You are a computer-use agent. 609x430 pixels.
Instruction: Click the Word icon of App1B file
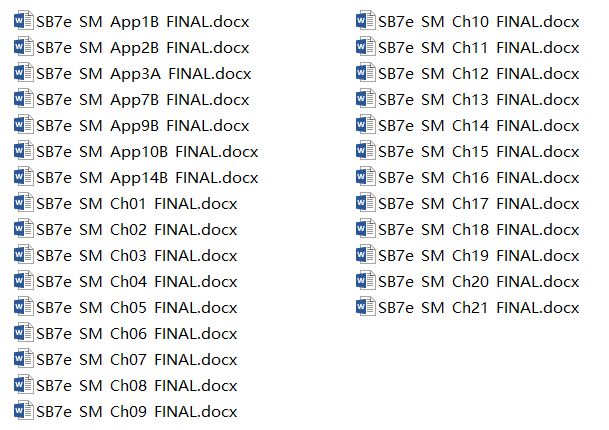pos(23,21)
